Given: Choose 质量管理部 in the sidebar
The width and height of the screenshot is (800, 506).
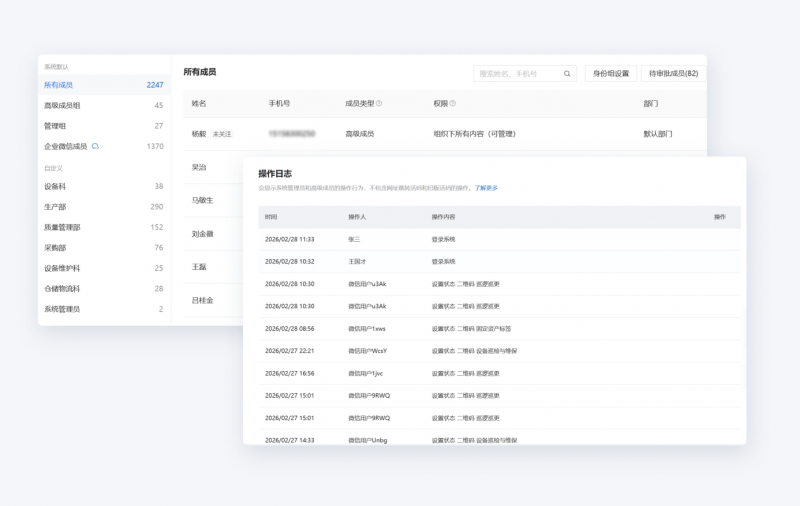Looking at the screenshot, I should (x=62, y=227).
